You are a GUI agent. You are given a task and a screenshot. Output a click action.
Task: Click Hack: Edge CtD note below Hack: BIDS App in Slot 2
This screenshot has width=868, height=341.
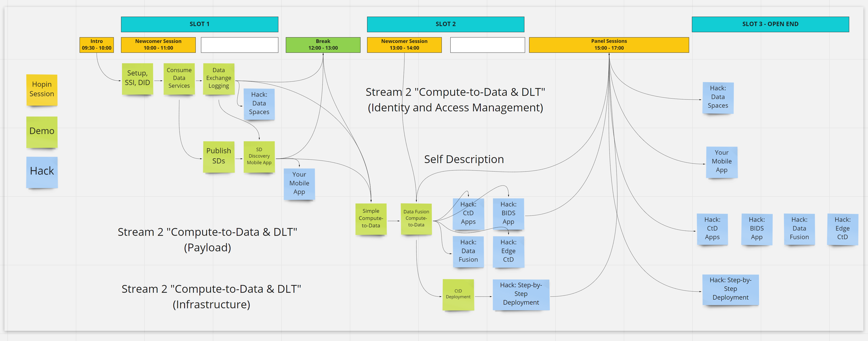(x=508, y=252)
